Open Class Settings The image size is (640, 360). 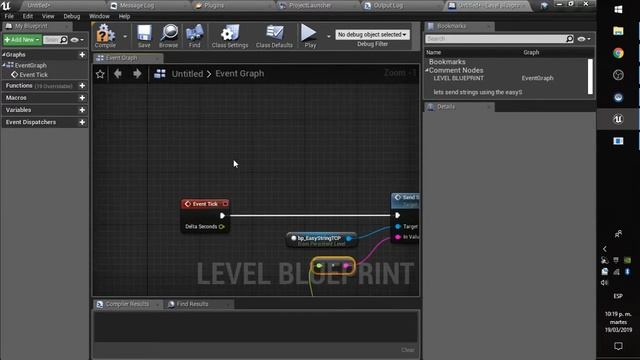coord(230,36)
